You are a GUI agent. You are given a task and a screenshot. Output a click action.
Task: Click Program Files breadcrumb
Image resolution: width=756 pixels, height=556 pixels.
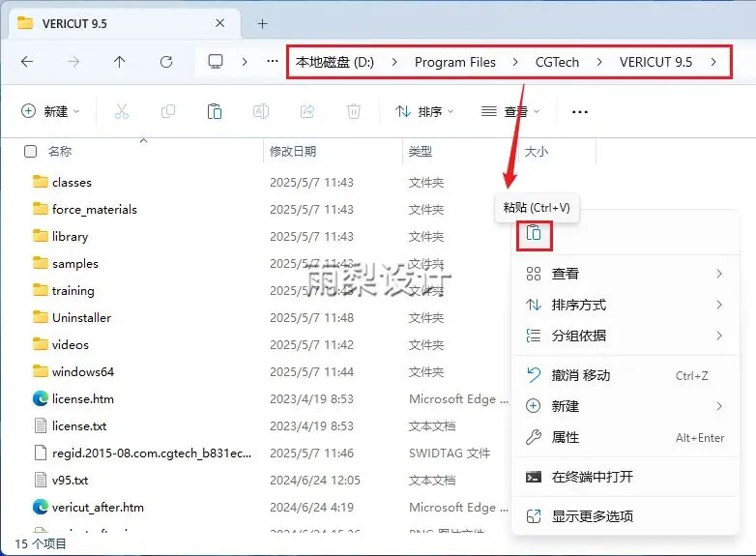454,62
